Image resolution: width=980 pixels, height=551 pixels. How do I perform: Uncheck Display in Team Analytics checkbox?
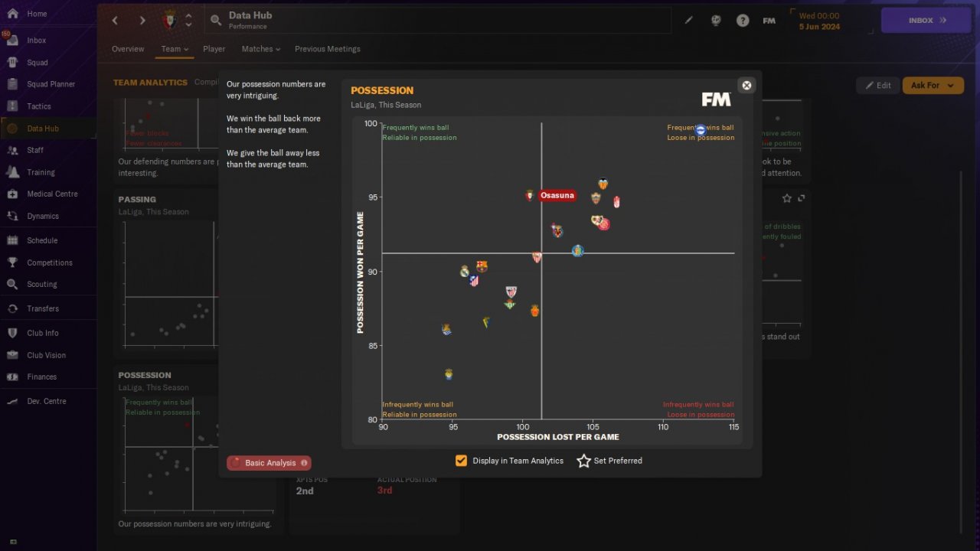(461, 461)
